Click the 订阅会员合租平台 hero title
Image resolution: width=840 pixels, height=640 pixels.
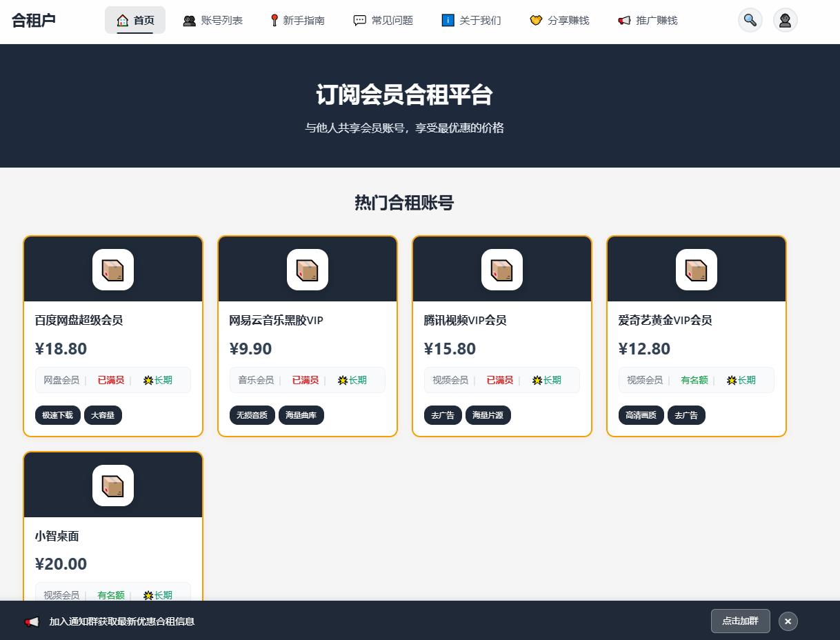pos(405,95)
